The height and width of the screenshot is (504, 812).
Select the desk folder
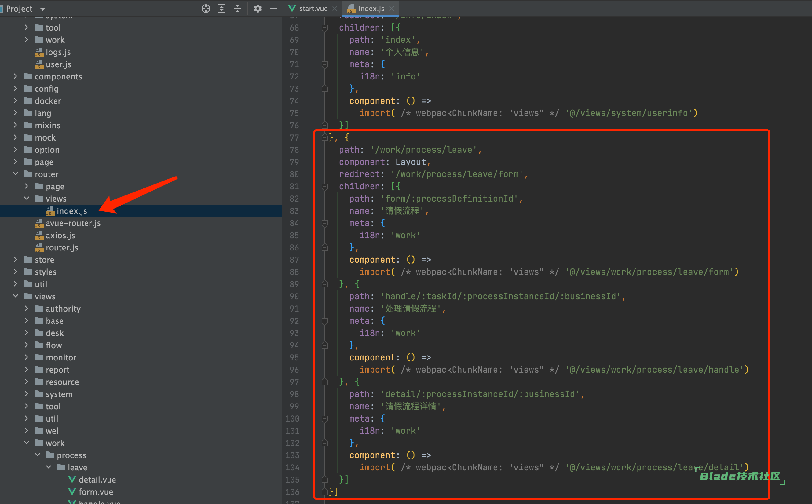point(49,333)
